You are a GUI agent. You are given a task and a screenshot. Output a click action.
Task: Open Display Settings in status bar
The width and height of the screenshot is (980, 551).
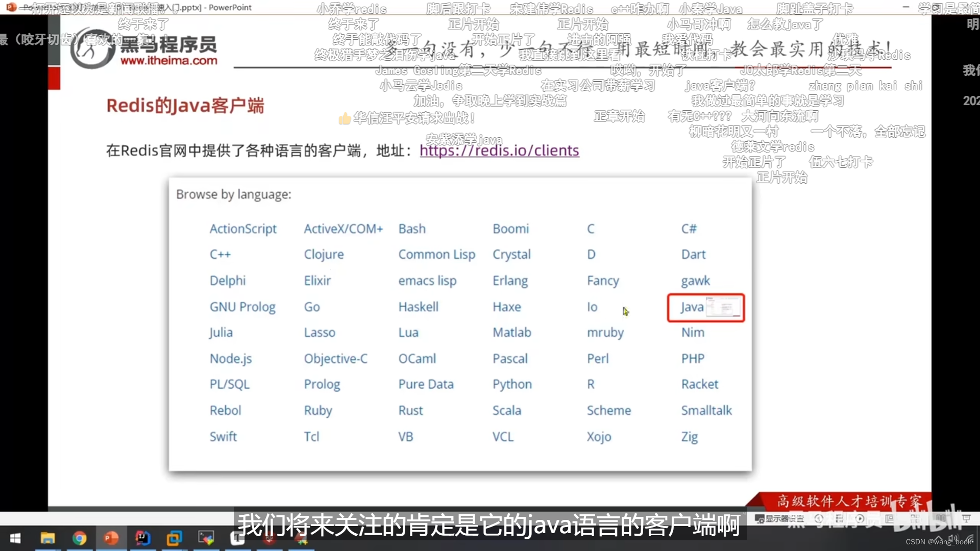(x=779, y=519)
